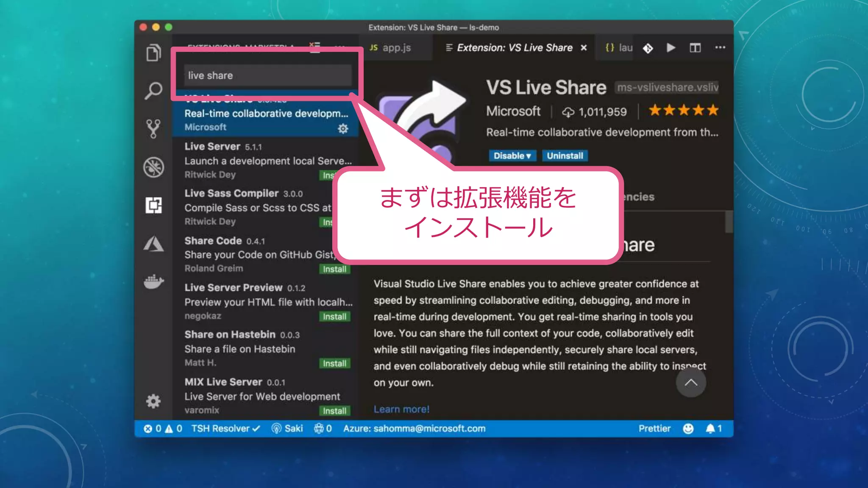This screenshot has width=868, height=488.
Task: Click the feedback smiley icon
Action: 688,429
